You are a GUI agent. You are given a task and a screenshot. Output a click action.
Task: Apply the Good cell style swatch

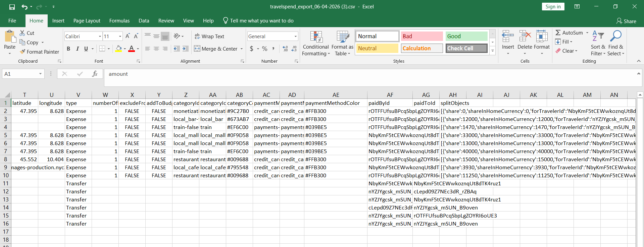(466, 36)
